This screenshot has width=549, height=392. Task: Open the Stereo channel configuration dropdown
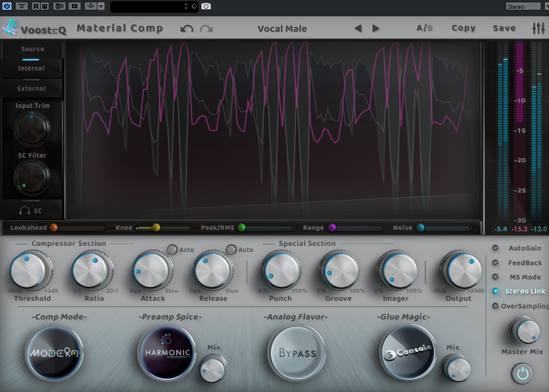point(523,6)
